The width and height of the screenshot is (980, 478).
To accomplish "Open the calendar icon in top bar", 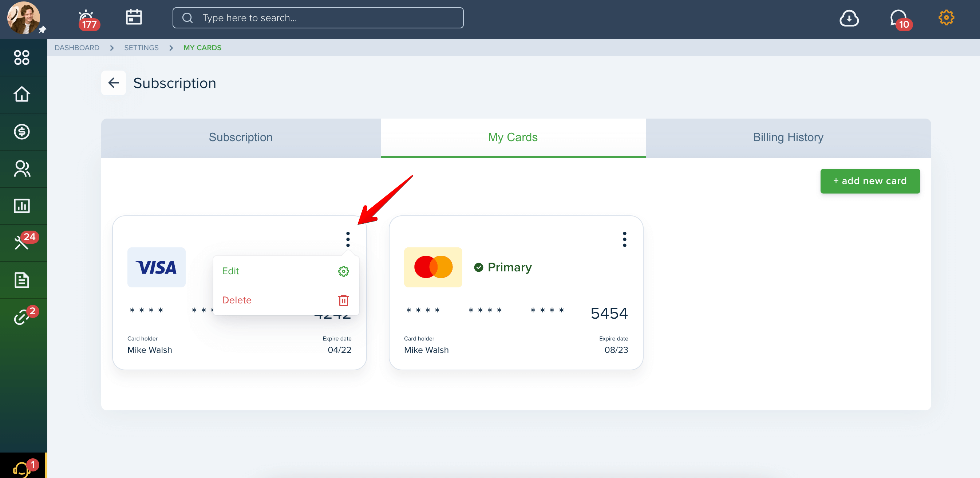I will click(x=134, y=17).
